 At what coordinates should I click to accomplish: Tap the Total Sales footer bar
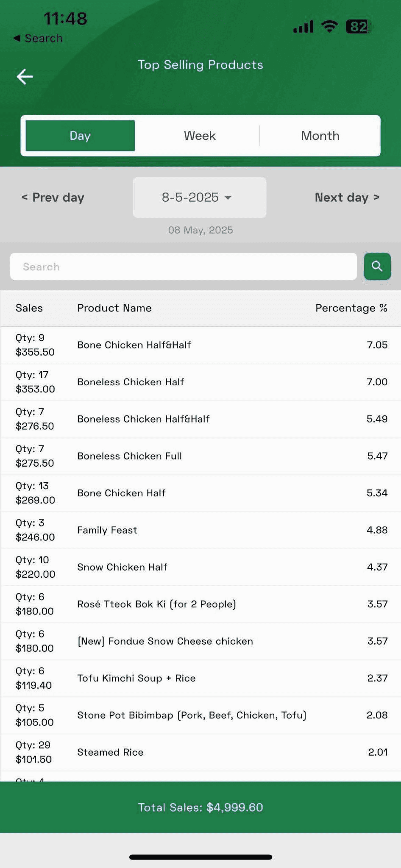pyautogui.click(x=200, y=807)
